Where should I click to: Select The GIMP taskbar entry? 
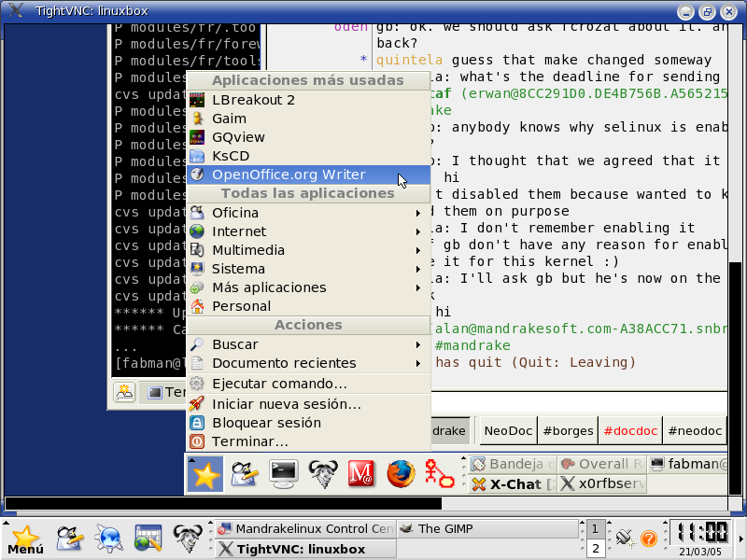click(x=487, y=529)
